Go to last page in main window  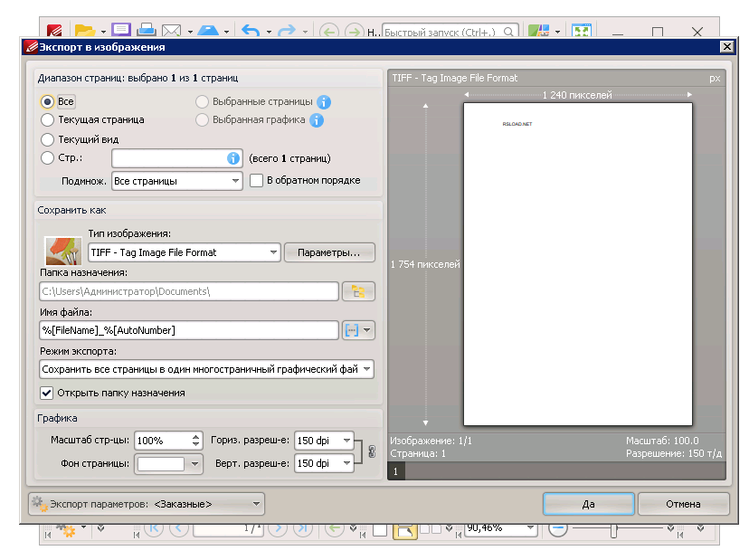tap(302, 528)
